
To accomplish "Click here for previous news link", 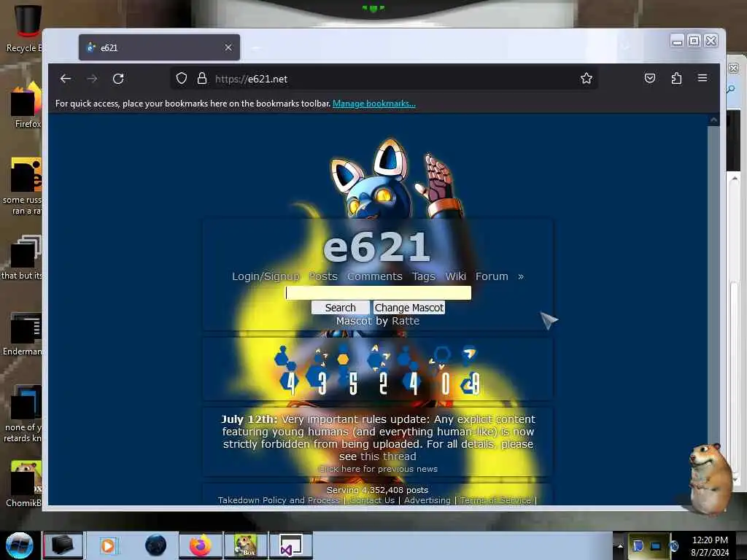I will 378,469.
